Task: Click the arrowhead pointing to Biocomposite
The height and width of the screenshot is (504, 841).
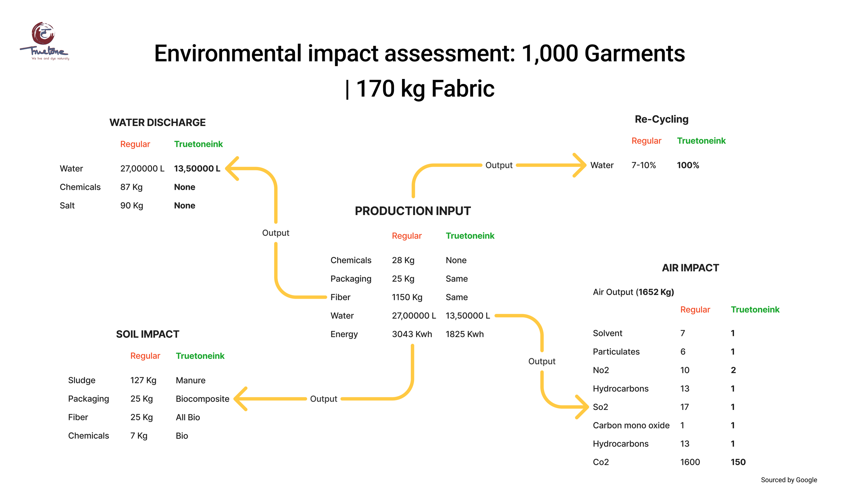Action: coord(238,399)
